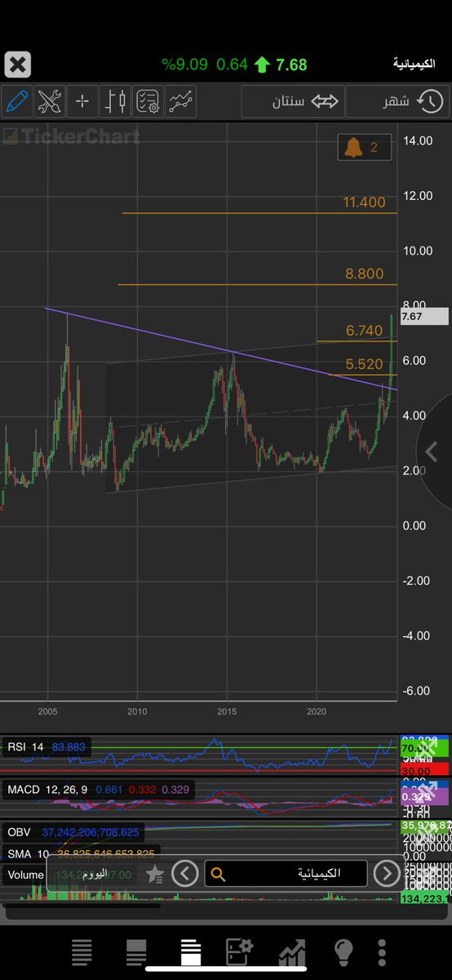The width and height of the screenshot is (452, 980).
Task: Open the شهر interval selector
Action: pyautogui.click(x=397, y=101)
